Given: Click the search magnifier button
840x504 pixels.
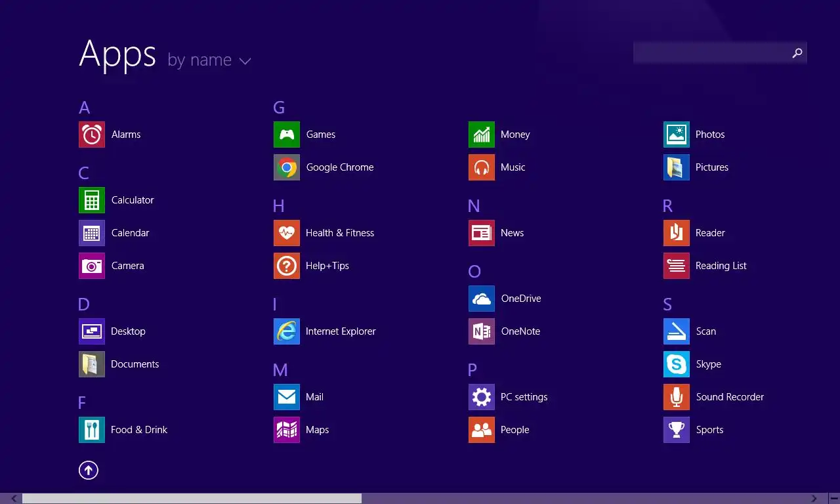Looking at the screenshot, I should pyautogui.click(x=797, y=52).
